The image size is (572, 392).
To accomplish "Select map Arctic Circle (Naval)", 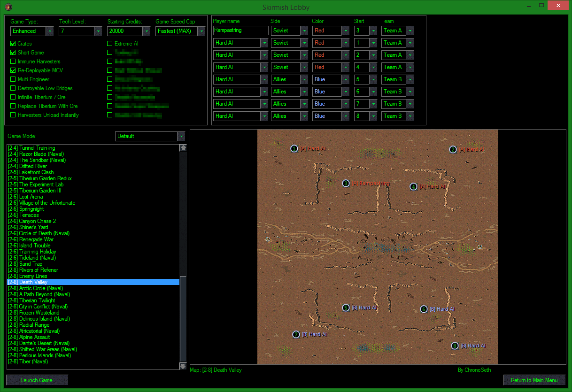I will click(x=93, y=288).
